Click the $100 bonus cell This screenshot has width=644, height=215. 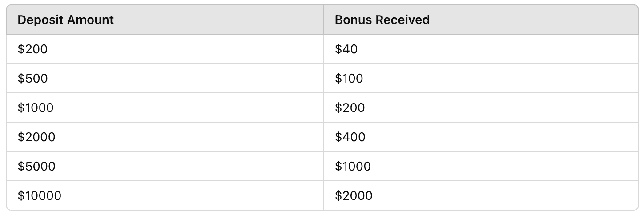(349, 79)
